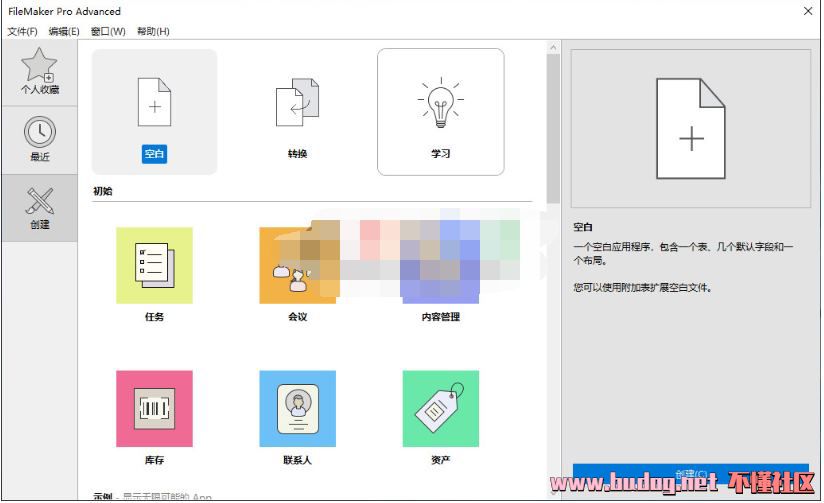Image resolution: width=824 pixels, height=503 pixels.
Task: Pick the 库存 inventory barcode template
Action: pyautogui.click(x=154, y=408)
